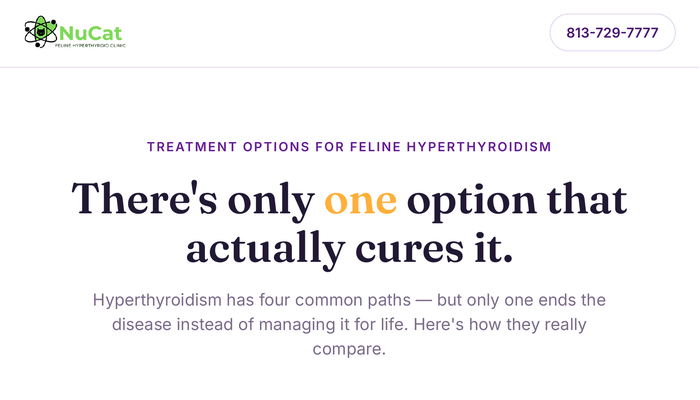Click the green NuCat wordmark
The image size is (700, 400).
(91, 33)
